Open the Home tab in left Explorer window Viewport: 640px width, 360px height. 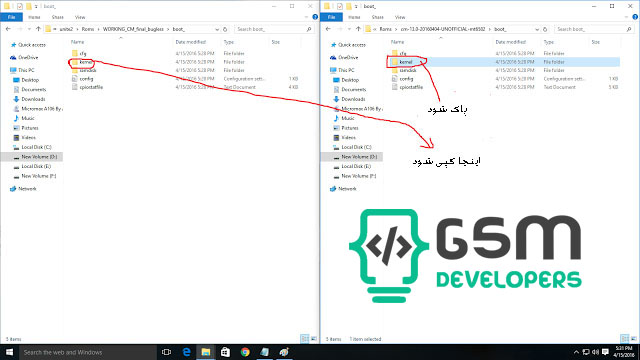[x=34, y=17]
